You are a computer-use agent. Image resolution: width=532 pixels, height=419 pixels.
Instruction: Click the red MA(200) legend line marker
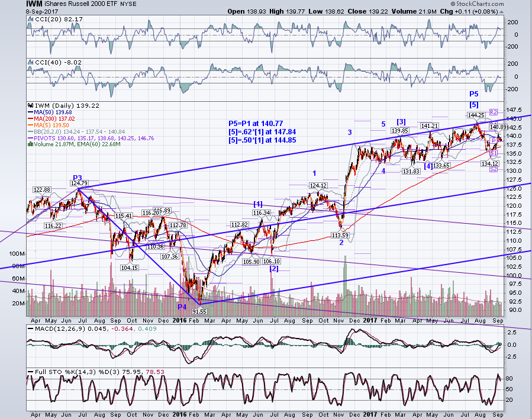point(31,119)
